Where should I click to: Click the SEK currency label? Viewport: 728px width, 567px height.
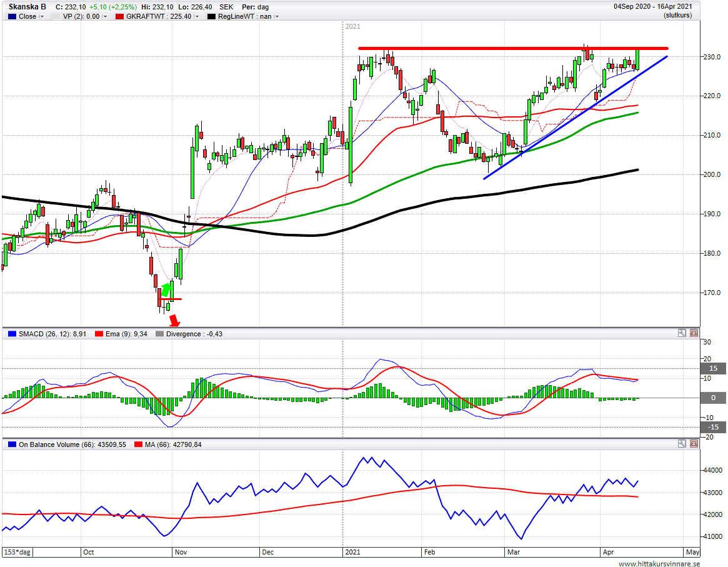(226, 7)
